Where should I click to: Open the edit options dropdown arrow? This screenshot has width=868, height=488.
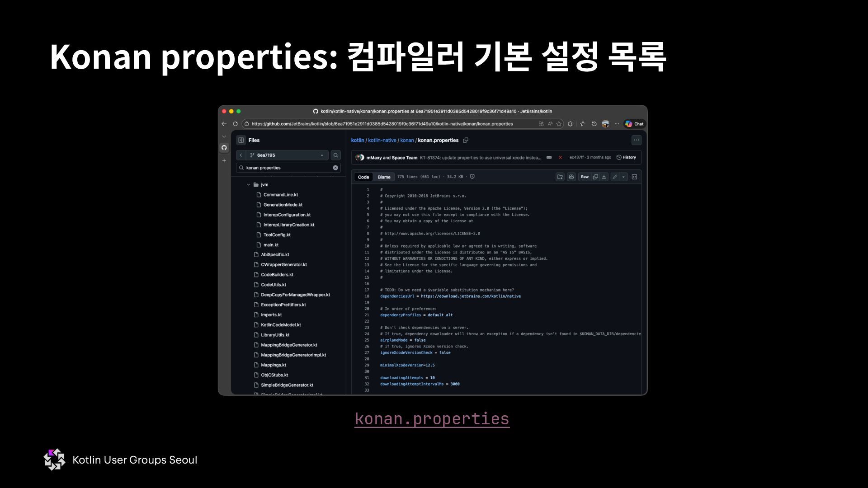(x=623, y=177)
